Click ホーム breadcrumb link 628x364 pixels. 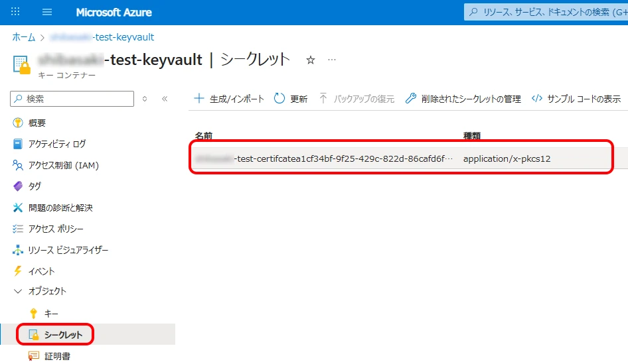click(24, 37)
